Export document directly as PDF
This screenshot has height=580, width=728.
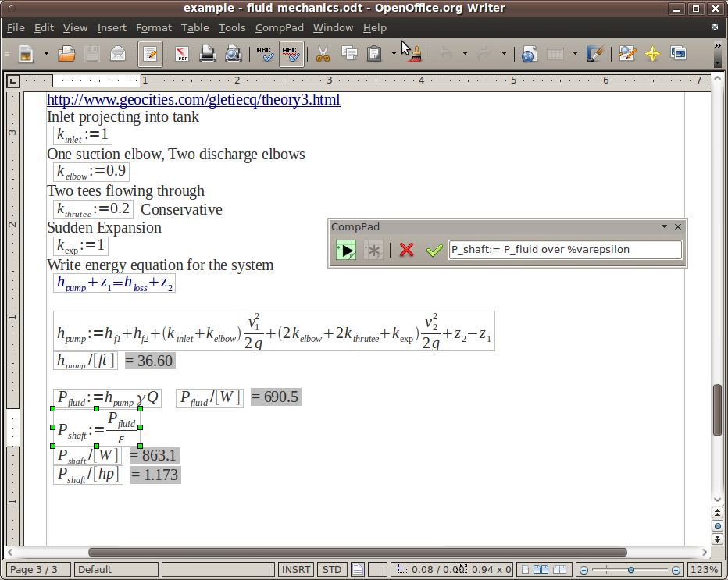[182, 54]
